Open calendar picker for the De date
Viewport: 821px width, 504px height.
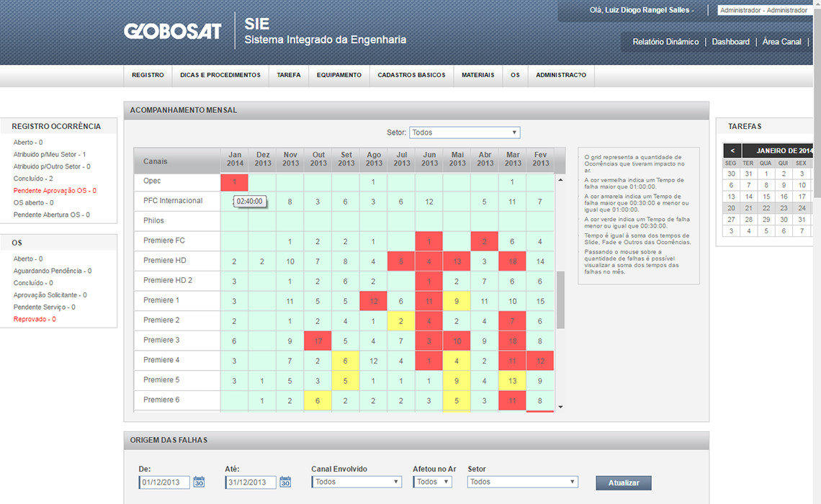point(199,482)
